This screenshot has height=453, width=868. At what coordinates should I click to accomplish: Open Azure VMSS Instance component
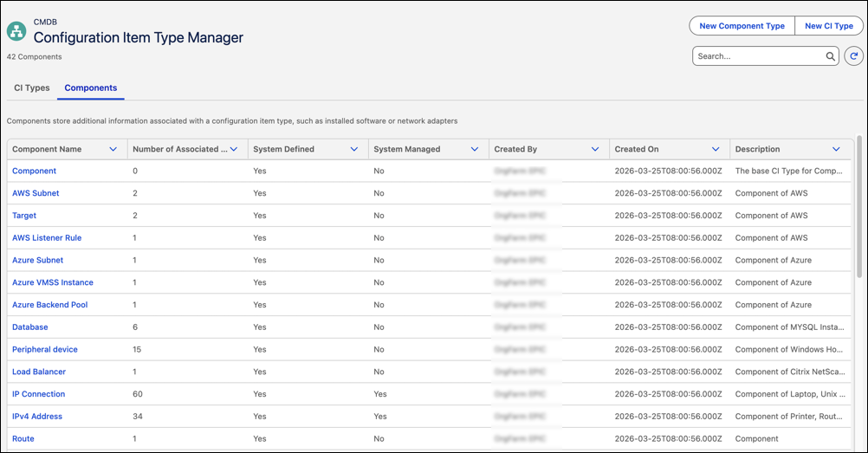pos(53,282)
